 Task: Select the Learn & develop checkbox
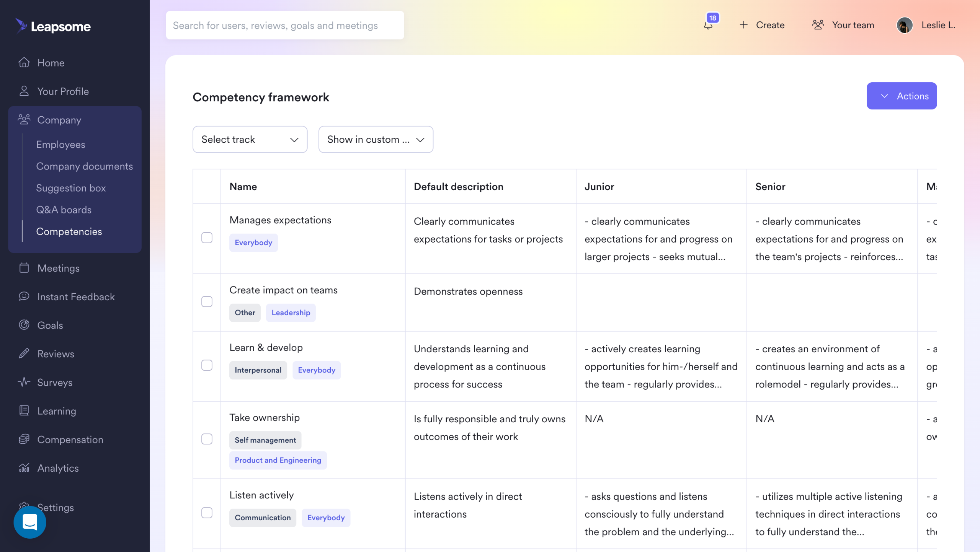click(x=207, y=365)
